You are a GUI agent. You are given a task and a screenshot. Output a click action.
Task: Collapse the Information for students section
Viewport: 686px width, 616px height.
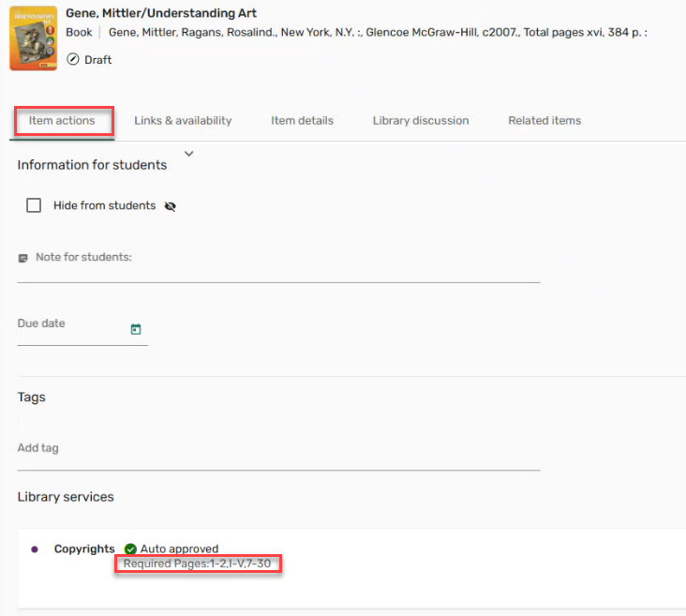click(188, 154)
